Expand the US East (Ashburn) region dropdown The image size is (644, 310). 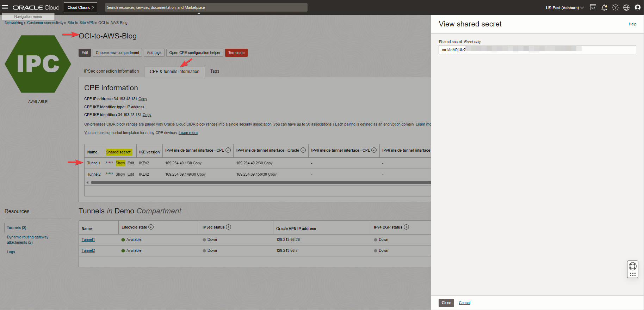[x=565, y=8]
